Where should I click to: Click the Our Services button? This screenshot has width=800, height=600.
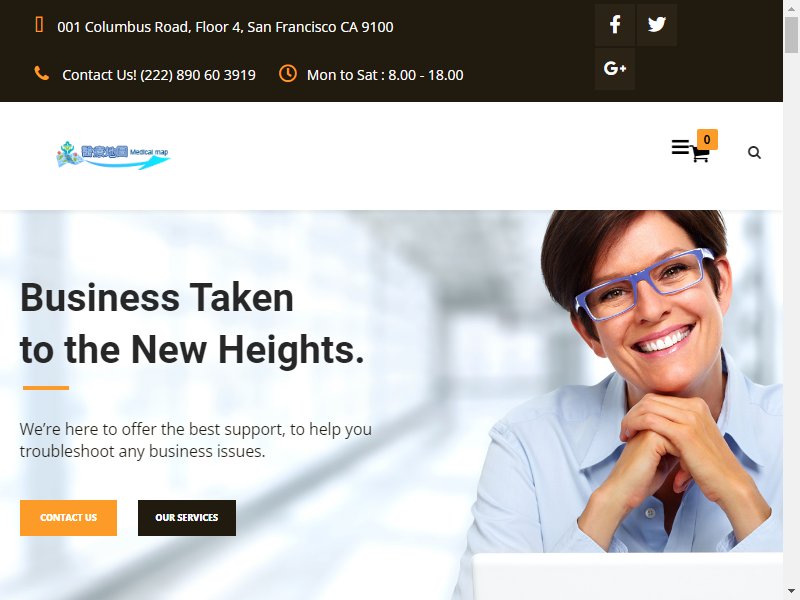187,518
